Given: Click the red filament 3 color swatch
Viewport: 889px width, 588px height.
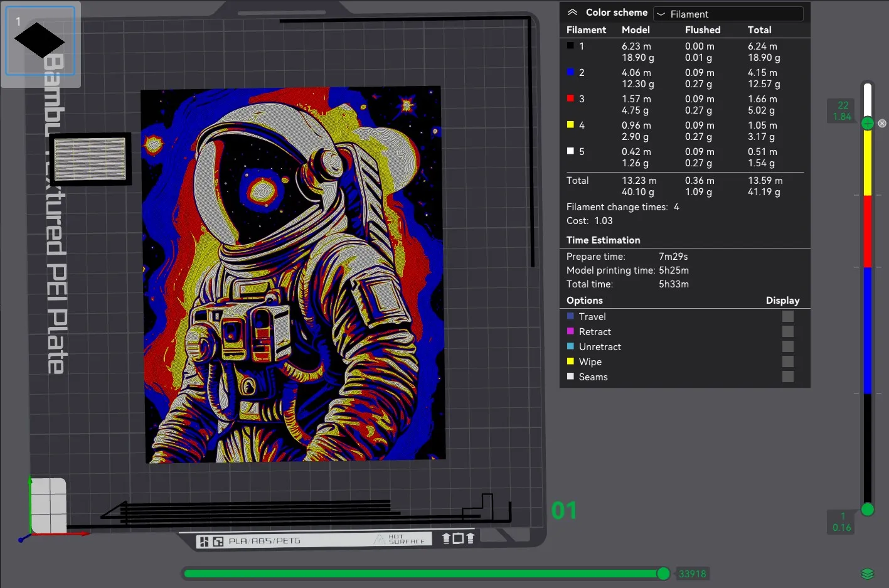Looking at the screenshot, I should pyautogui.click(x=570, y=99).
